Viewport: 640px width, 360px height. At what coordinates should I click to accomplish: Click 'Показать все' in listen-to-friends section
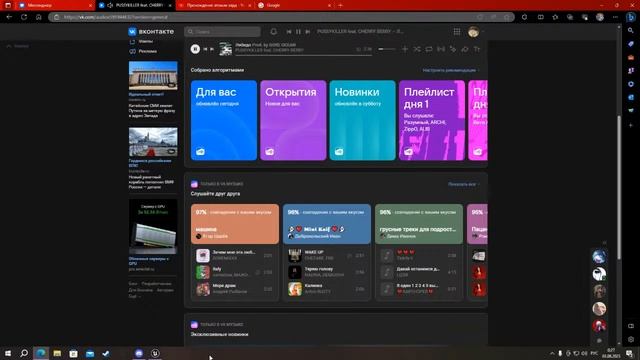463,184
